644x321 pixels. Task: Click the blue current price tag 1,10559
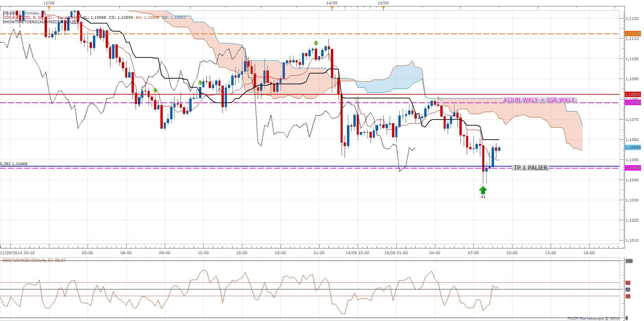click(x=633, y=147)
